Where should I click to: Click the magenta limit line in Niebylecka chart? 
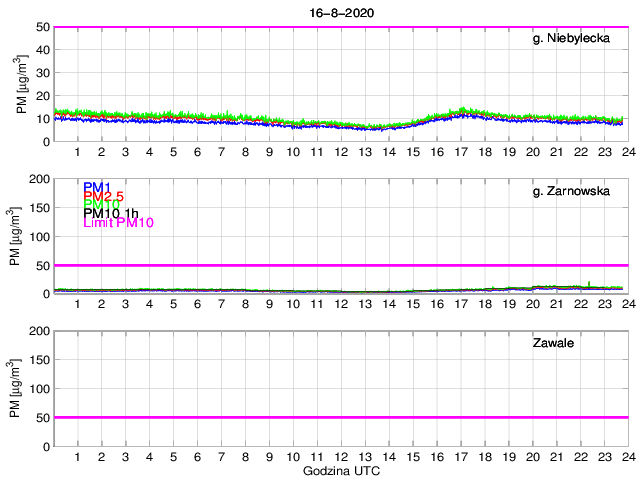pyautogui.click(x=340, y=27)
